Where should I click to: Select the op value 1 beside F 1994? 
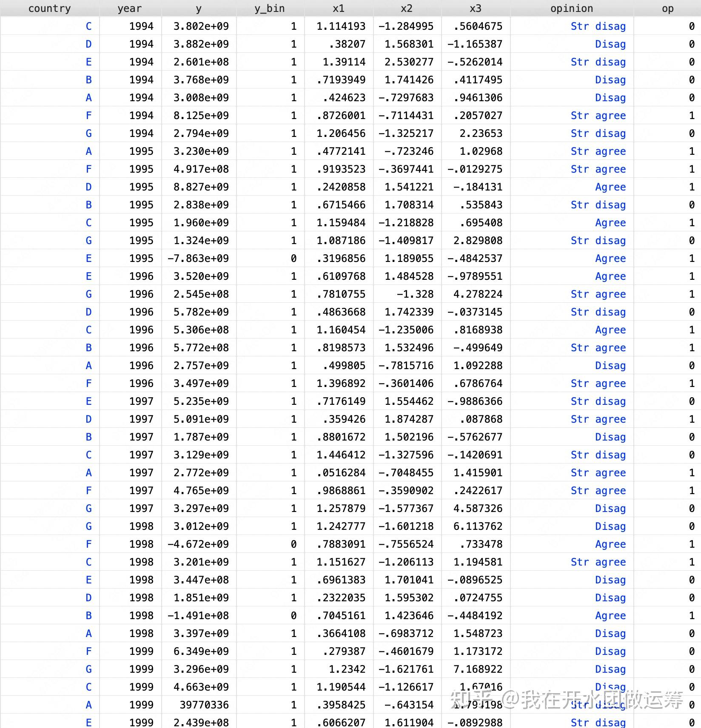692,115
